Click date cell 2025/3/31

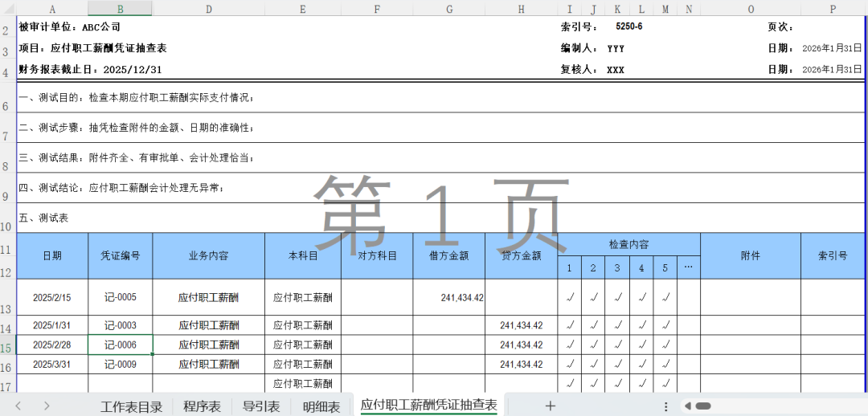click(x=52, y=365)
